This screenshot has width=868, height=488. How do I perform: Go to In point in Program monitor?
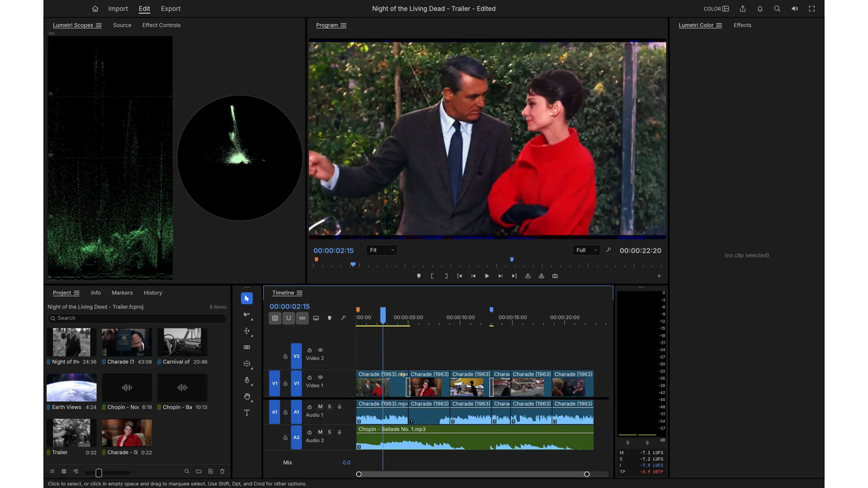460,276
